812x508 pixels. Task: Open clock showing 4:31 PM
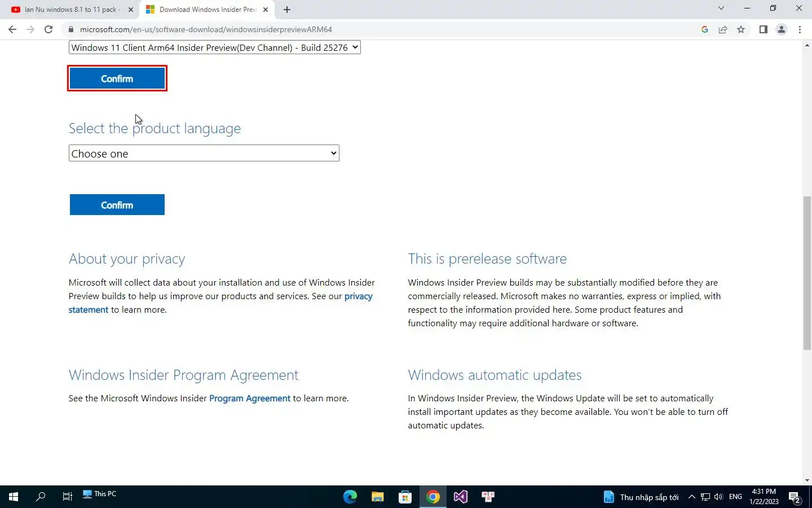point(764,497)
